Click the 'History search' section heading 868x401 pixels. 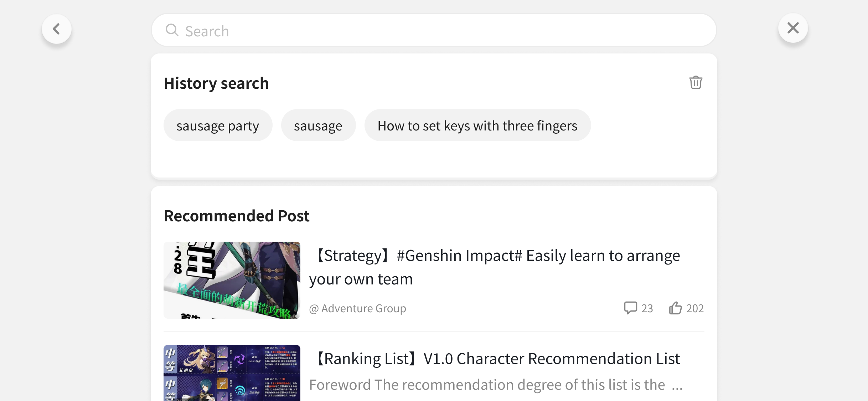[x=216, y=83]
